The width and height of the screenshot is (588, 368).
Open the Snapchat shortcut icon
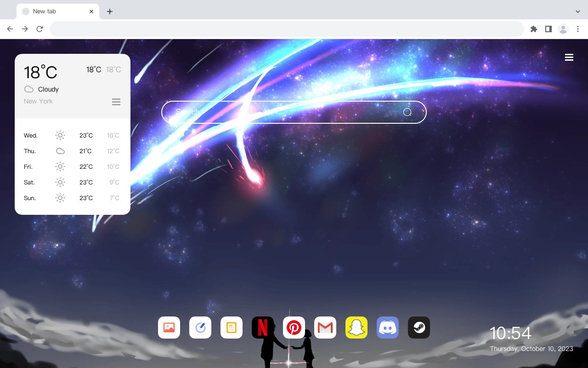click(x=356, y=328)
